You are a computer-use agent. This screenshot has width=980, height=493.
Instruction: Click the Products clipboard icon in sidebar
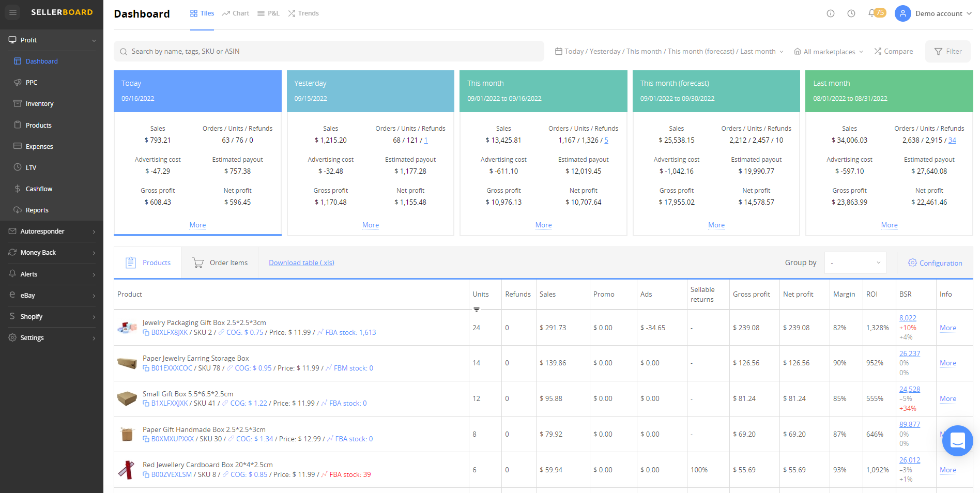point(18,125)
